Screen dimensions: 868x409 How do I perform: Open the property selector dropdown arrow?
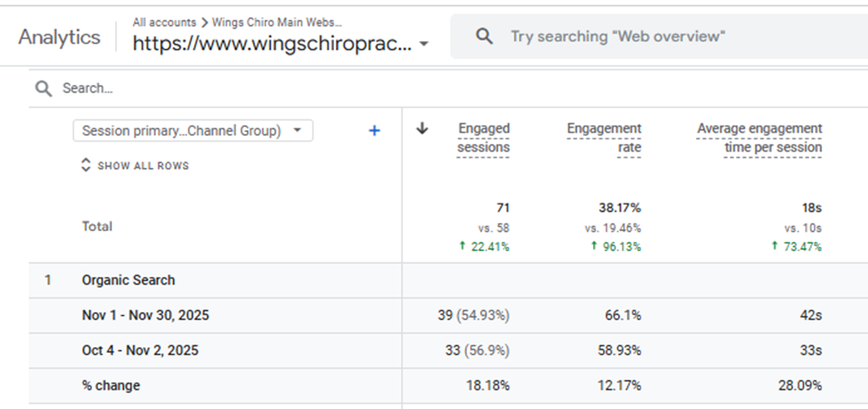point(424,44)
